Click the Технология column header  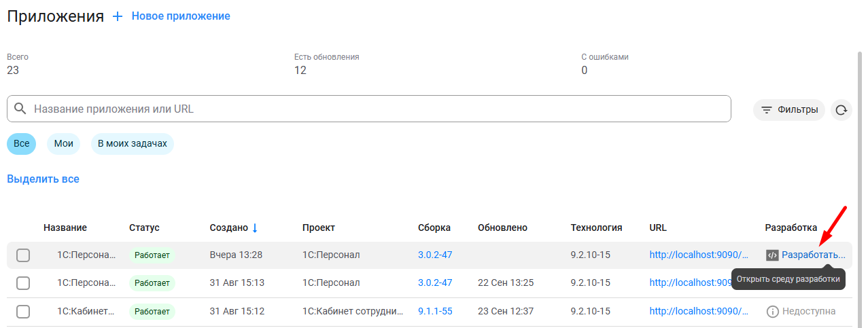coord(597,228)
